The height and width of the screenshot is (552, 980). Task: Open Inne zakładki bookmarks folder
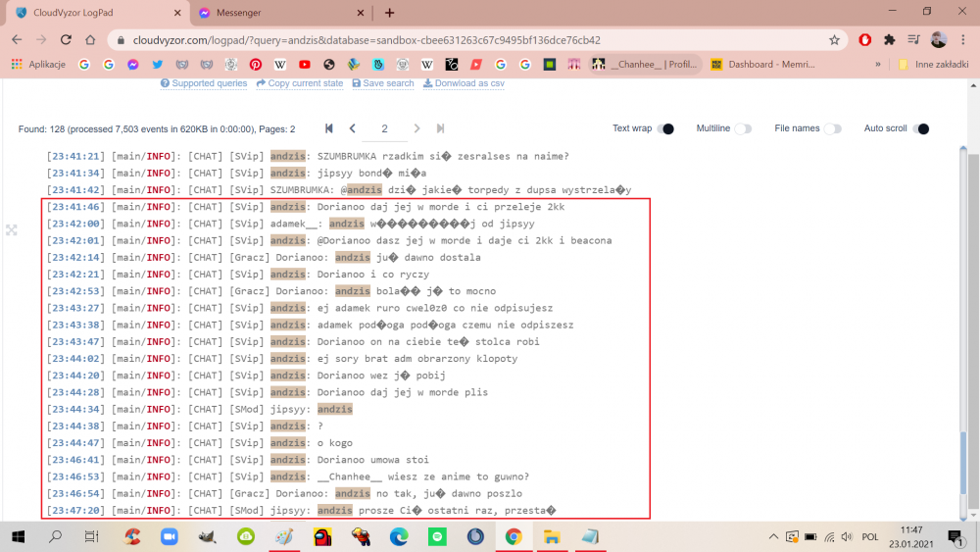[x=933, y=65]
